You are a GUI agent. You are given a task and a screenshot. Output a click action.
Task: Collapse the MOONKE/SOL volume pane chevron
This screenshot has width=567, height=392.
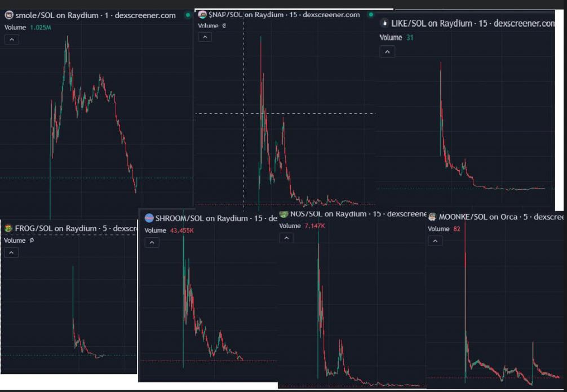pyautogui.click(x=435, y=240)
